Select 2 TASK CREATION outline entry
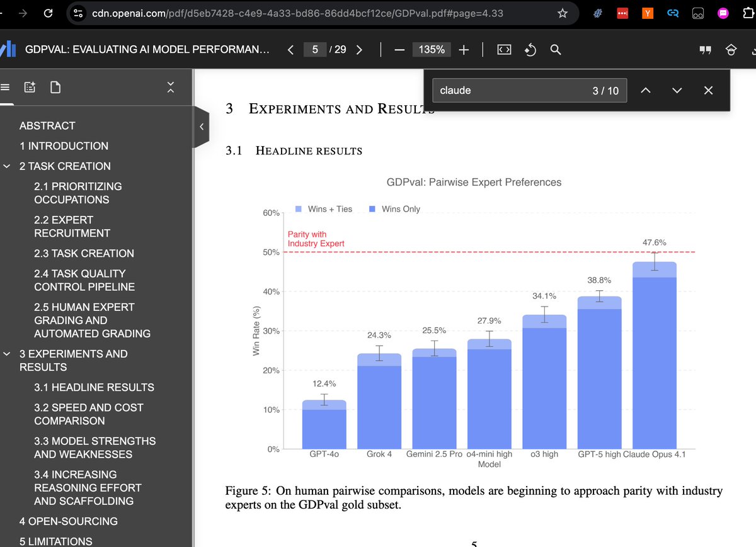This screenshot has width=756, height=547. click(x=65, y=166)
